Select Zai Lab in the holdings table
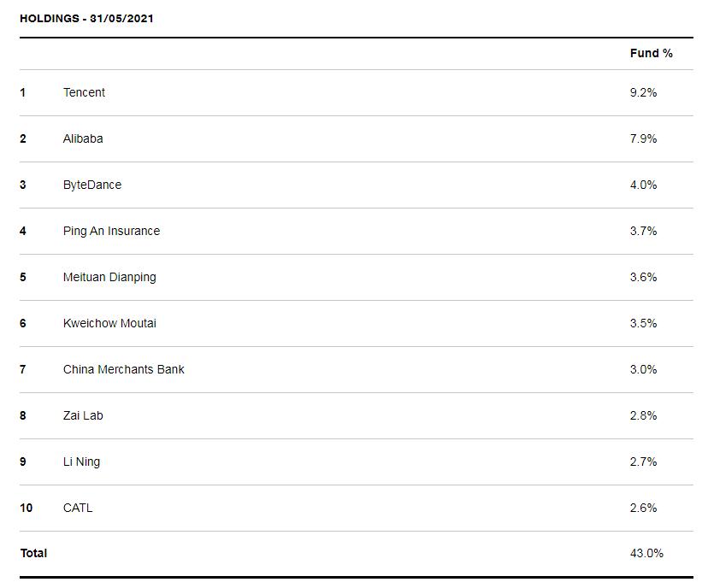The height and width of the screenshot is (588, 708). (83, 415)
